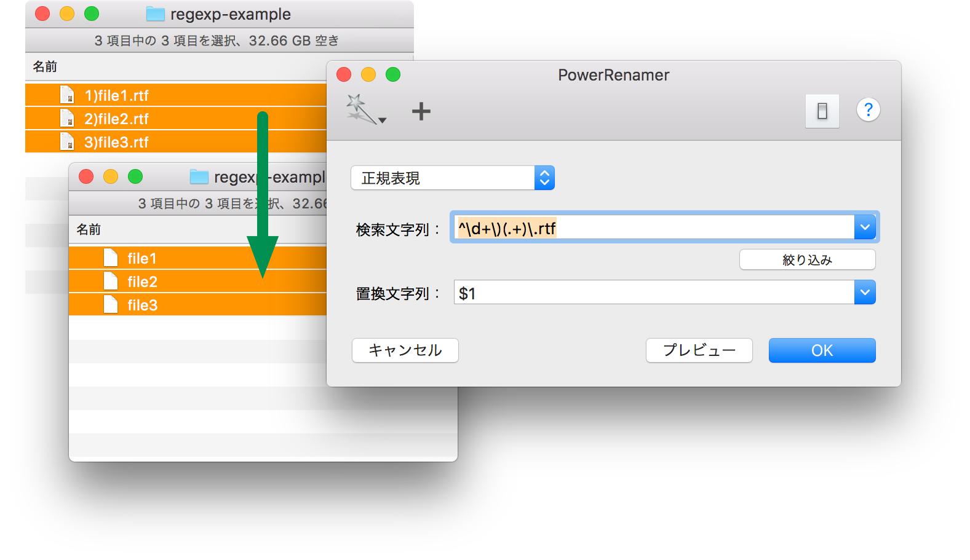The width and height of the screenshot is (970, 560).
Task: Click the blank file icon for file1
Action: click(x=111, y=258)
